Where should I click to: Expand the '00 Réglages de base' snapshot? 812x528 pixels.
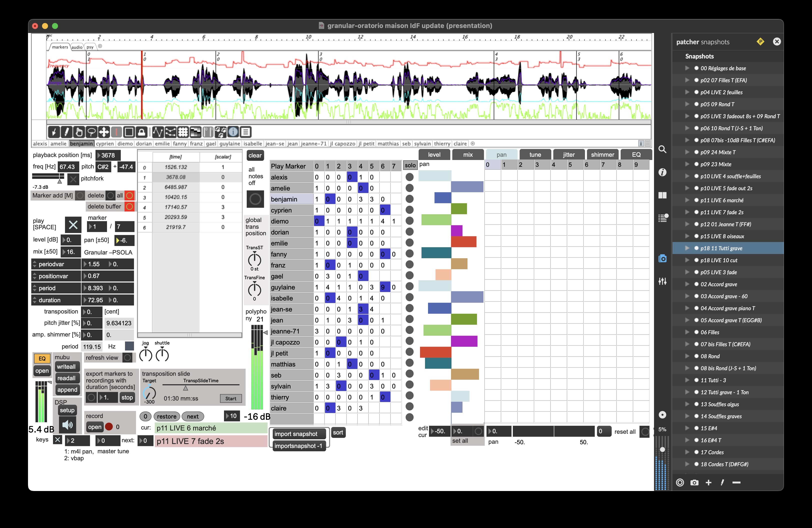pyautogui.click(x=687, y=68)
